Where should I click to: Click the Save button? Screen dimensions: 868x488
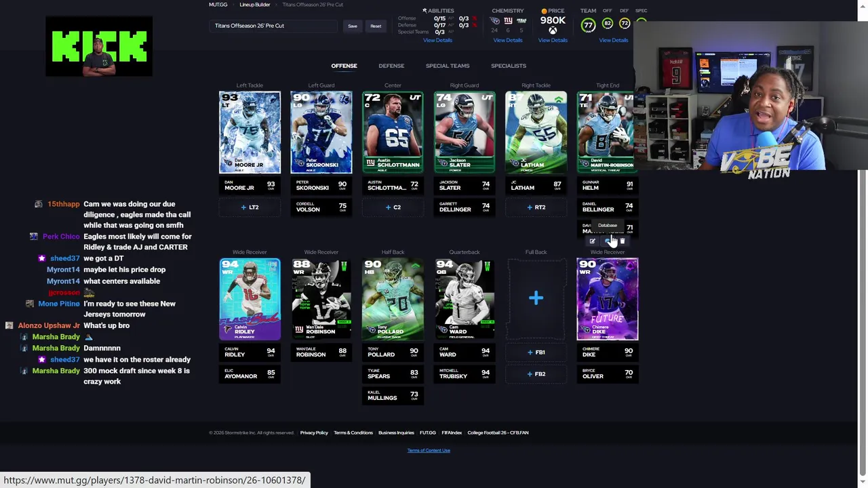click(x=353, y=26)
